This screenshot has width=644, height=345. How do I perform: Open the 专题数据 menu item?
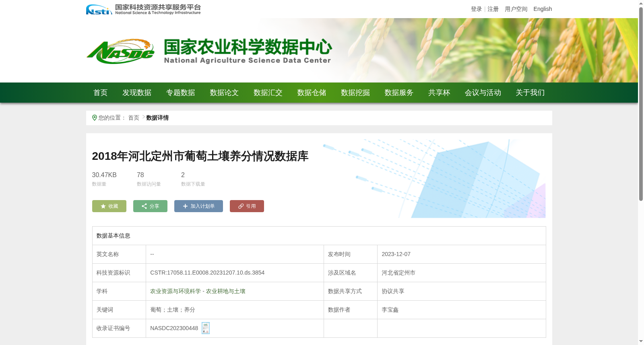coord(181,93)
